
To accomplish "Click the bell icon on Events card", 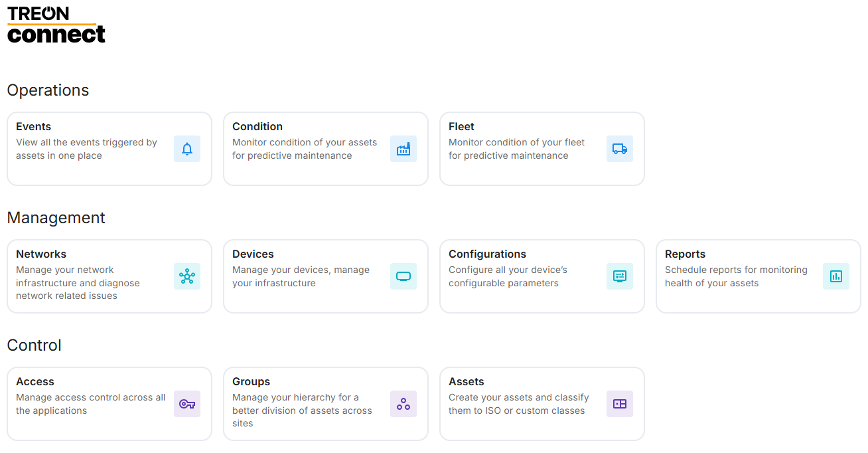I will pyautogui.click(x=187, y=149).
